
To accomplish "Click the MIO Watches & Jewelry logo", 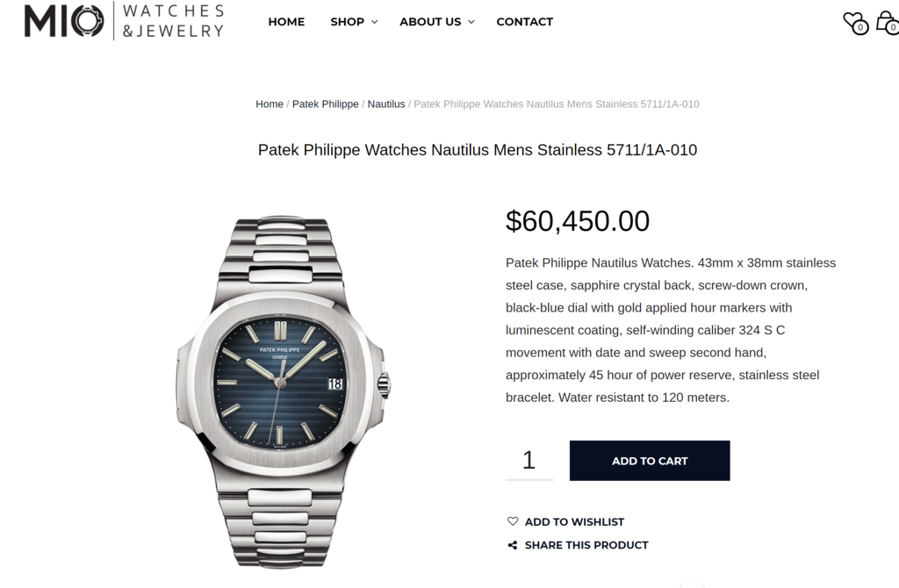I will (x=124, y=21).
